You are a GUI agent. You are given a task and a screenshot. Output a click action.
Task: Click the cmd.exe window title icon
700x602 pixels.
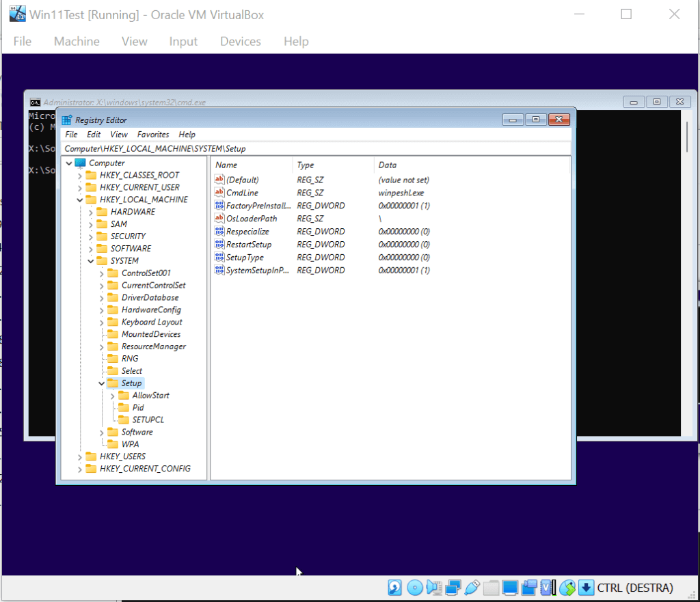tap(35, 102)
